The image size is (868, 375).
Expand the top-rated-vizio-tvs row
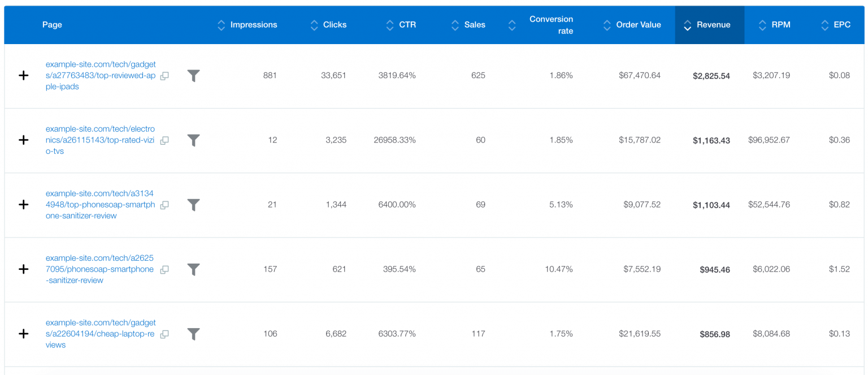click(24, 140)
